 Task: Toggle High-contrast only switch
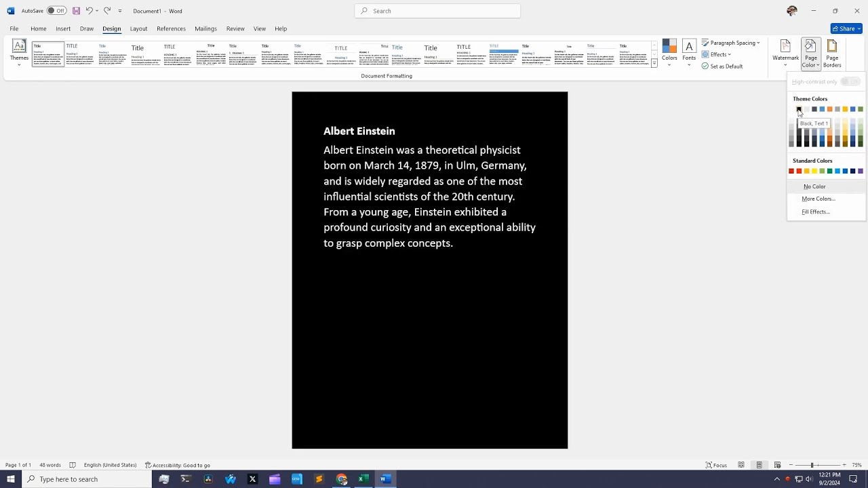pyautogui.click(x=850, y=82)
